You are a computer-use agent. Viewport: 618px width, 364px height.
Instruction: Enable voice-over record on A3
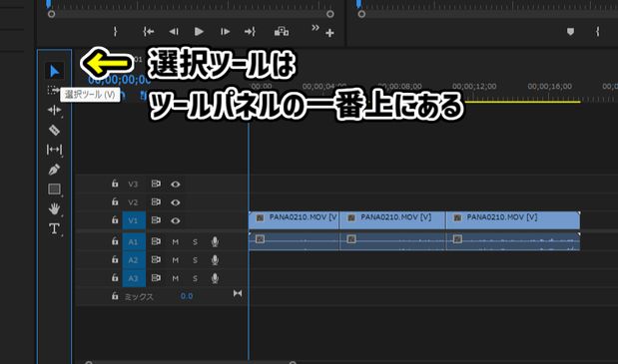(x=215, y=278)
